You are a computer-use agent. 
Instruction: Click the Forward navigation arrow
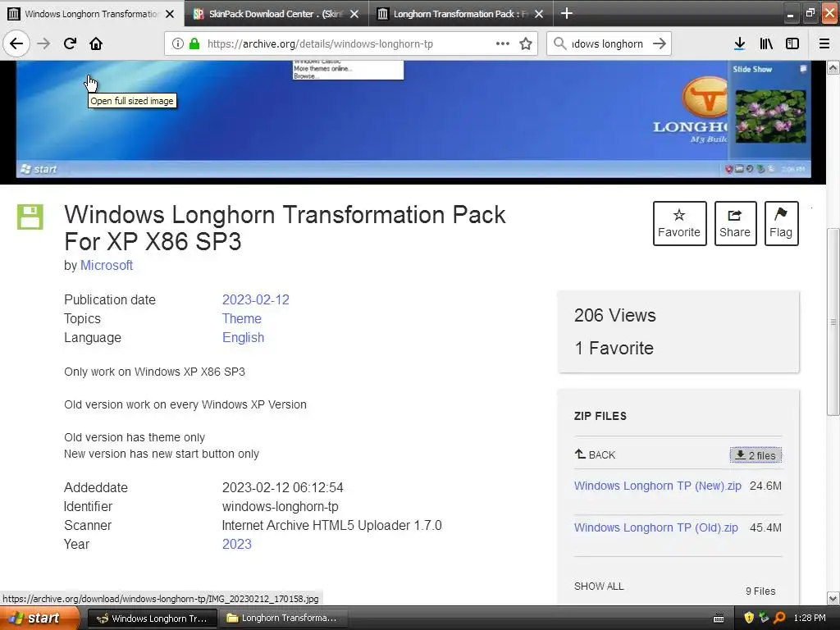point(43,43)
